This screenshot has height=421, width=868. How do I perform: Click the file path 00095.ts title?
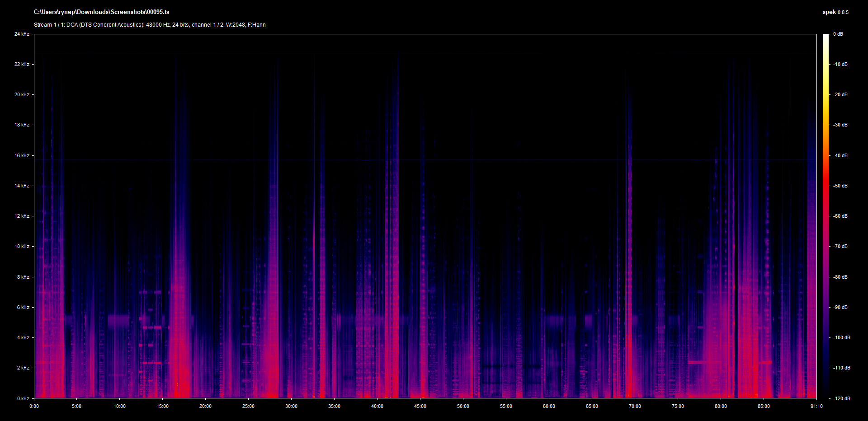(x=101, y=12)
